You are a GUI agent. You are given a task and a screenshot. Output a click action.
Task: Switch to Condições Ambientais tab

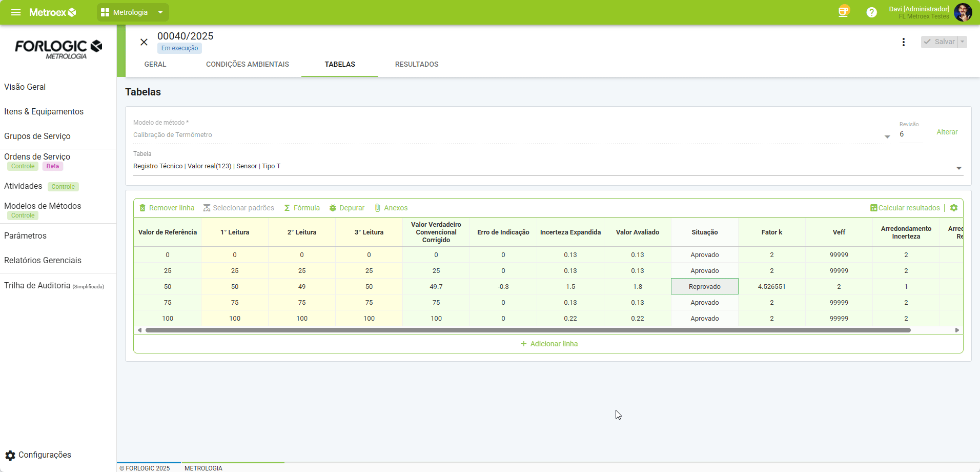[x=247, y=64]
